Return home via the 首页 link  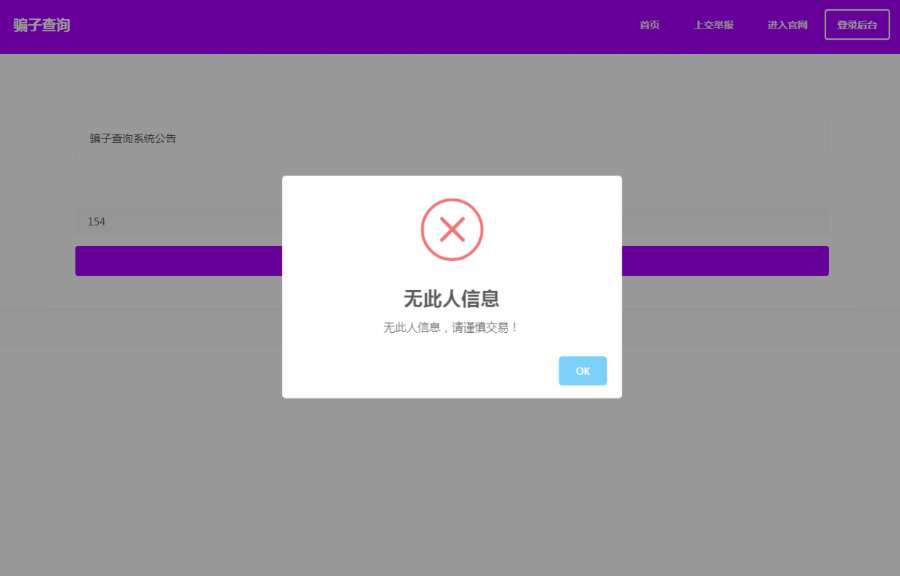click(650, 25)
